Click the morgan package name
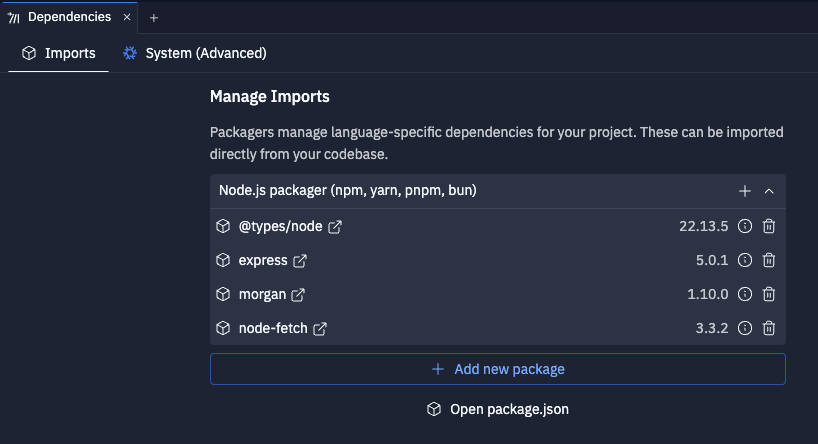 (262, 294)
